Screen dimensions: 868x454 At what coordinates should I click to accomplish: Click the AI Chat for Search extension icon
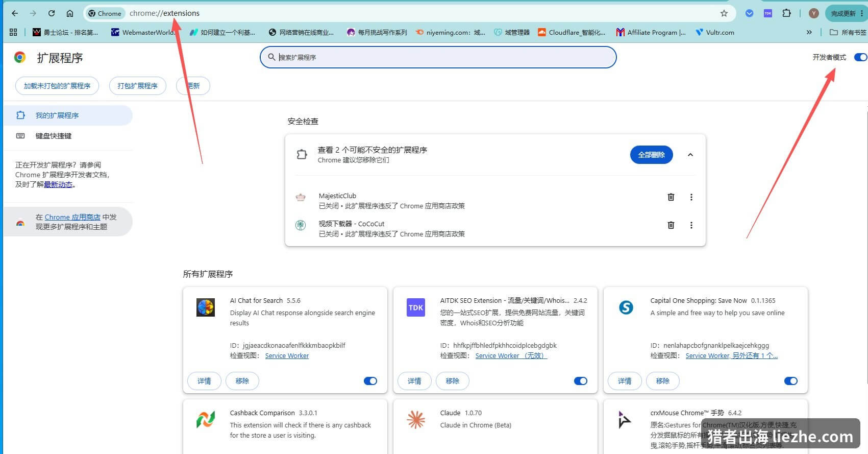click(x=206, y=307)
